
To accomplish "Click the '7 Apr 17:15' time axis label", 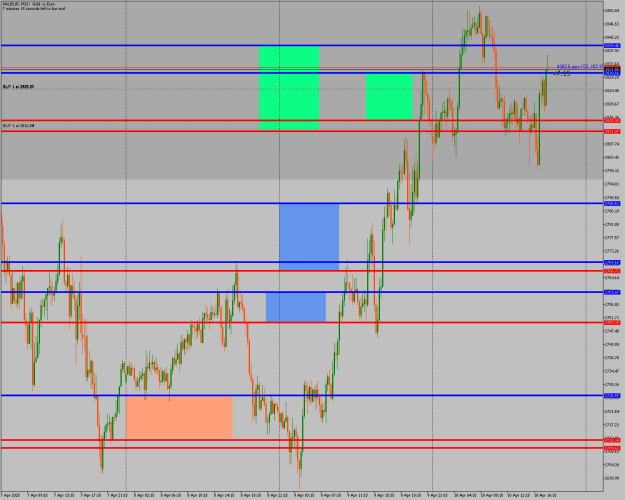I will click(x=91, y=496).
